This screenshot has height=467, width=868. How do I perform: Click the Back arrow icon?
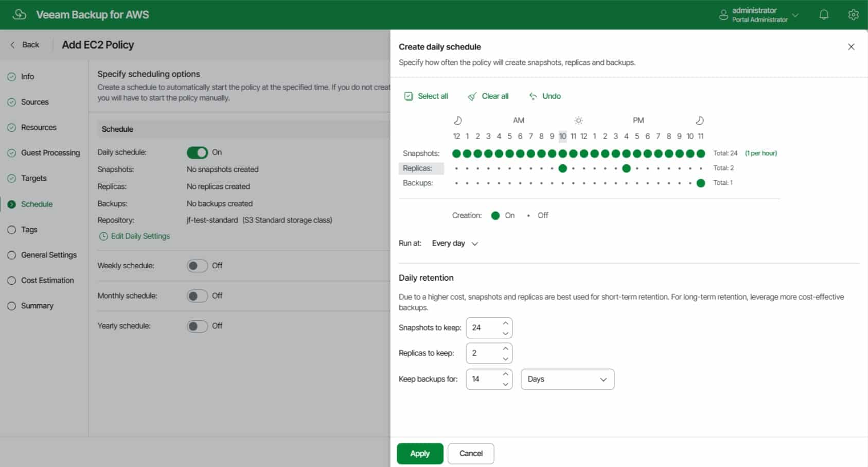pyautogui.click(x=13, y=45)
